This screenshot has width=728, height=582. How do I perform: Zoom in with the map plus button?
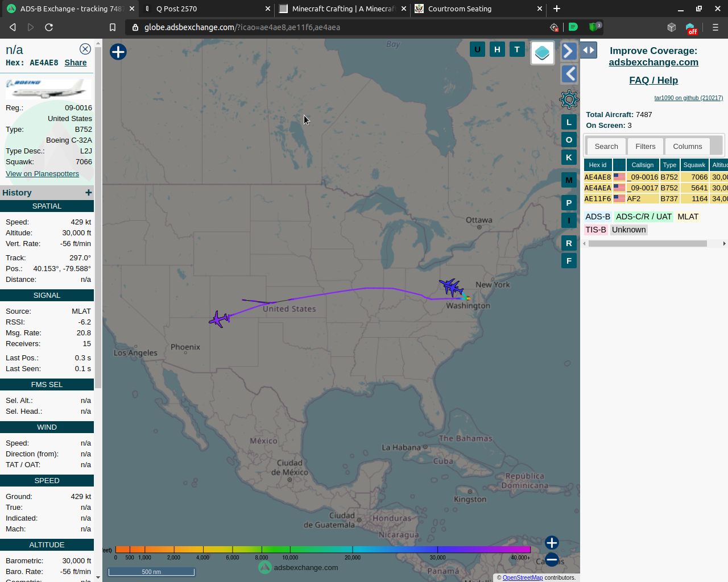coord(552,543)
